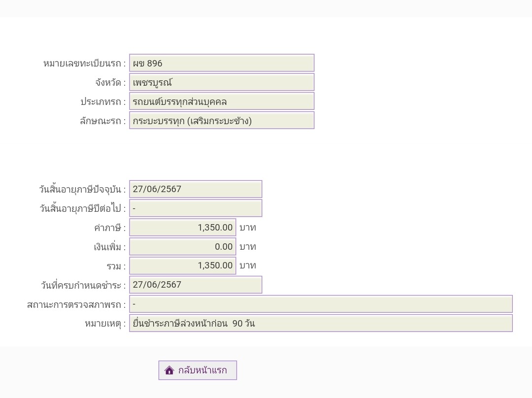Screen dimensions: 532x398
Task: Click the label สถานะการตรวจสภาพรถ
Action: [76, 305]
